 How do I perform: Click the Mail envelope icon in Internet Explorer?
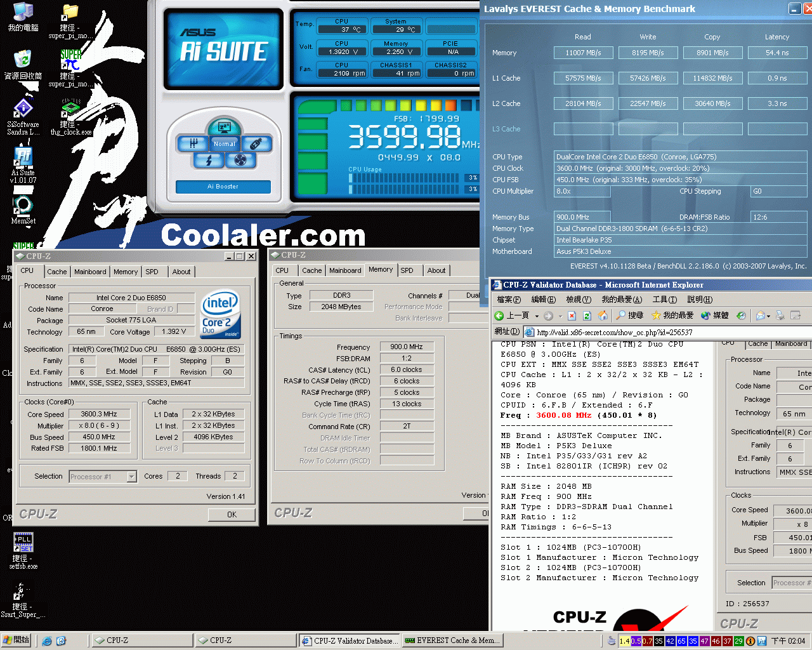(x=761, y=315)
